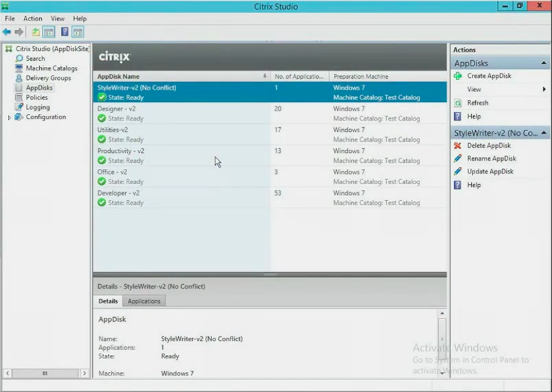Click the Update AppDisk pencil icon

pyautogui.click(x=458, y=171)
